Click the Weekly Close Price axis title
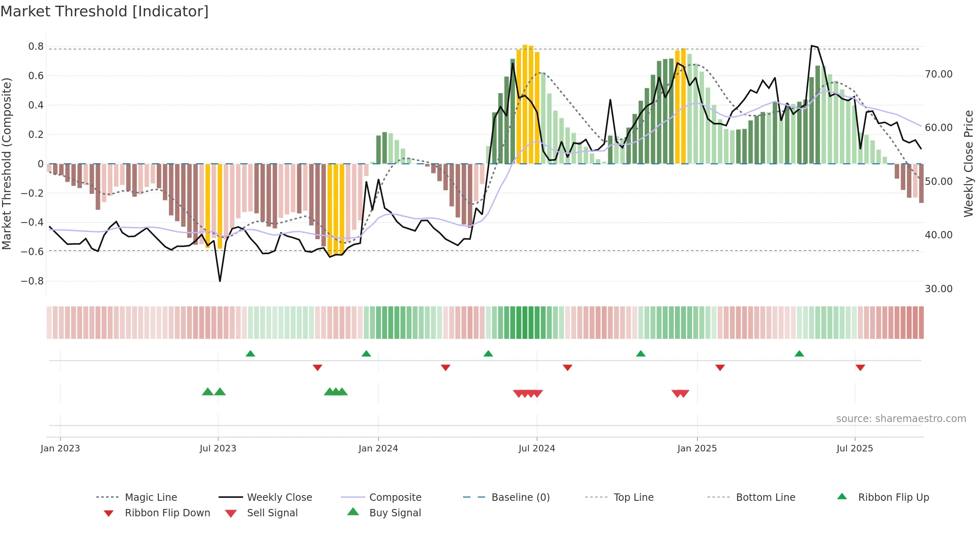The height and width of the screenshot is (551, 980). click(x=969, y=163)
